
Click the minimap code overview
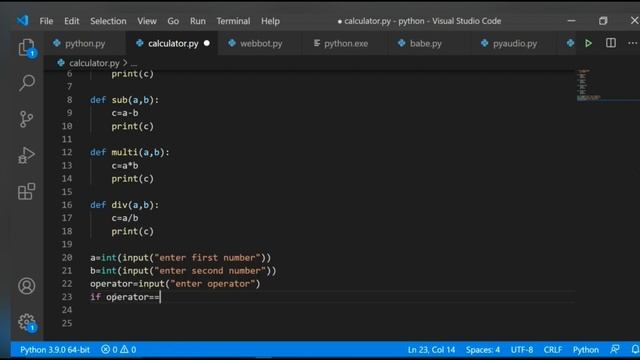point(588,84)
